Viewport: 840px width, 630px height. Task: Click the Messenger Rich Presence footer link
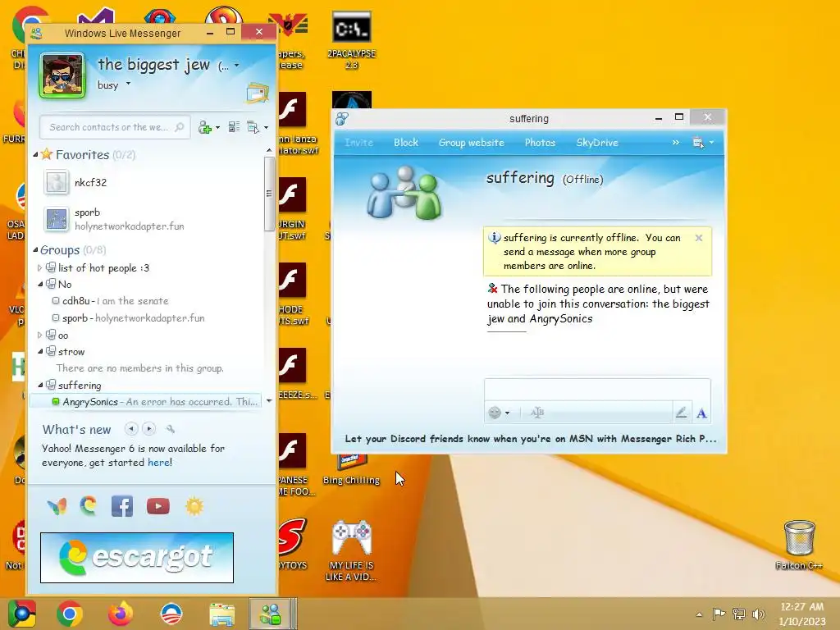pos(531,439)
